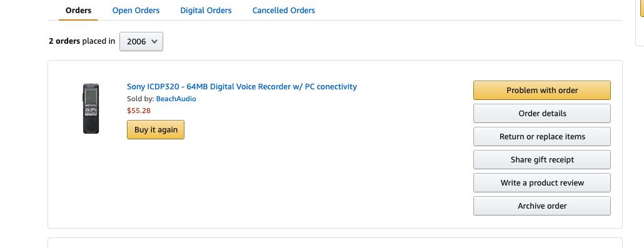The height and width of the screenshot is (248, 644).
Task: Click the Archive order button
Action: pos(542,206)
